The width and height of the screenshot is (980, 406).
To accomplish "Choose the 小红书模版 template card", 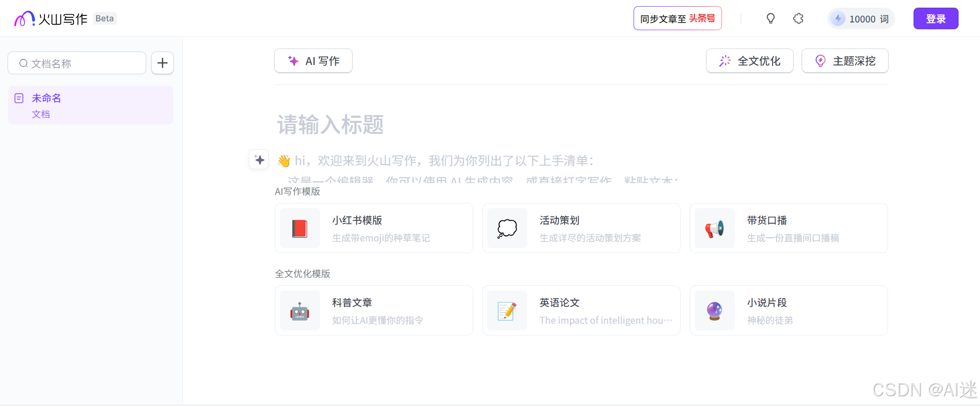I will (374, 228).
